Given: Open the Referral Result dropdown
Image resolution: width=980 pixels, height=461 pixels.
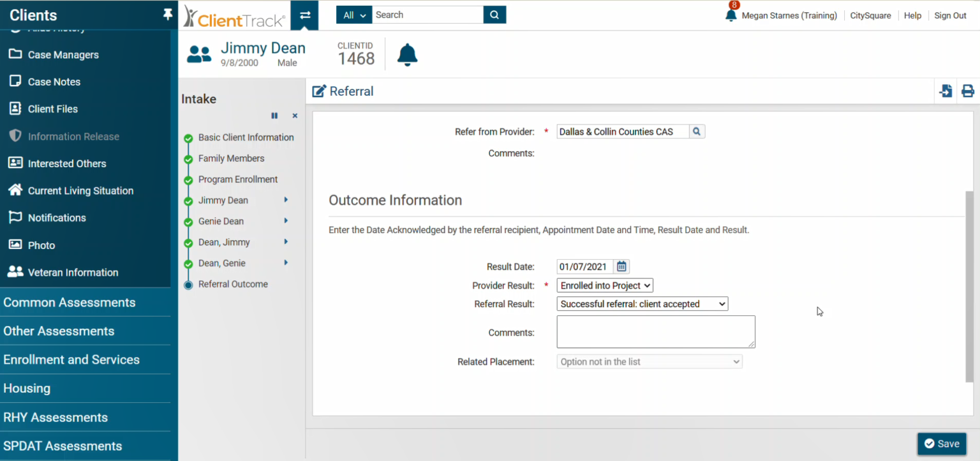Looking at the screenshot, I should (642, 303).
